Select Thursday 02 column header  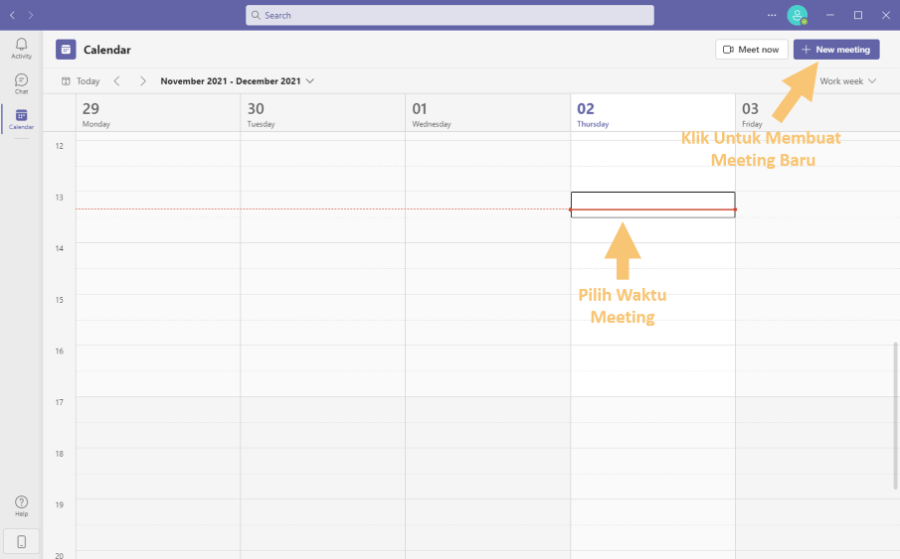(653, 113)
